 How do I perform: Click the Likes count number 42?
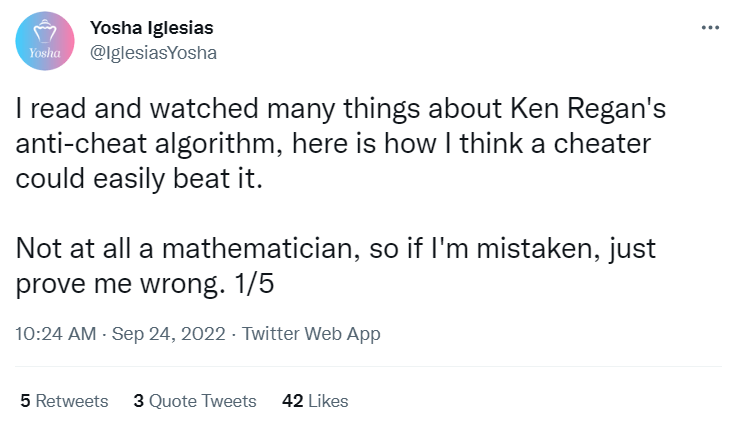click(x=293, y=401)
